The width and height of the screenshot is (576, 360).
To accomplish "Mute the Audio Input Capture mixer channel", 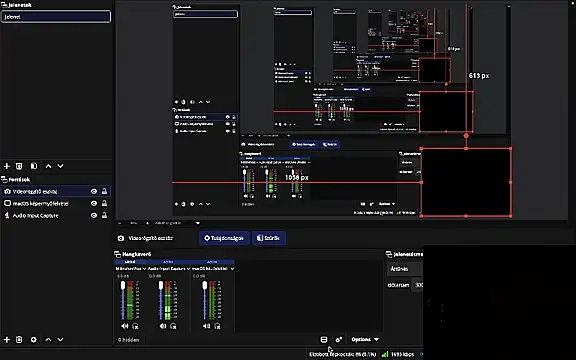I will click(x=163, y=326).
